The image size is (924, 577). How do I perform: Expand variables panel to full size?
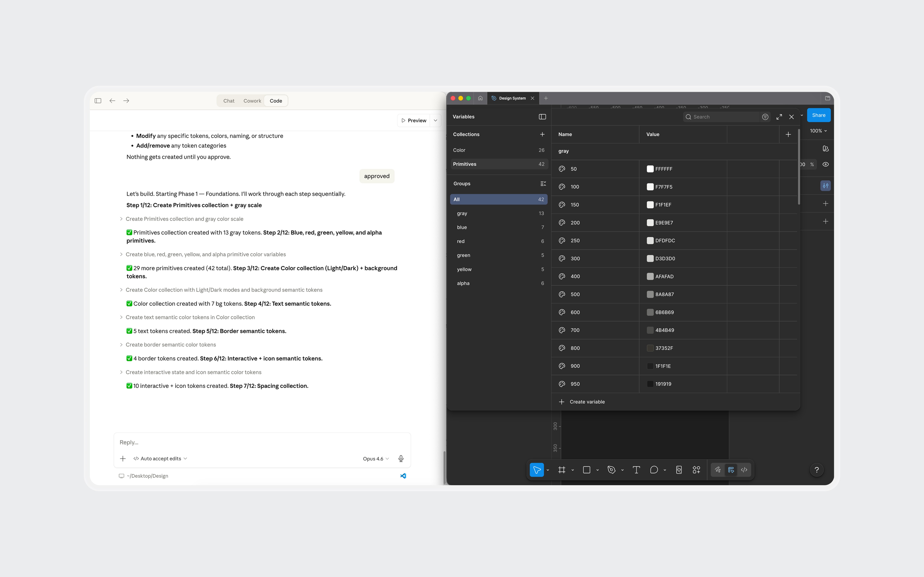click(779, 117)
